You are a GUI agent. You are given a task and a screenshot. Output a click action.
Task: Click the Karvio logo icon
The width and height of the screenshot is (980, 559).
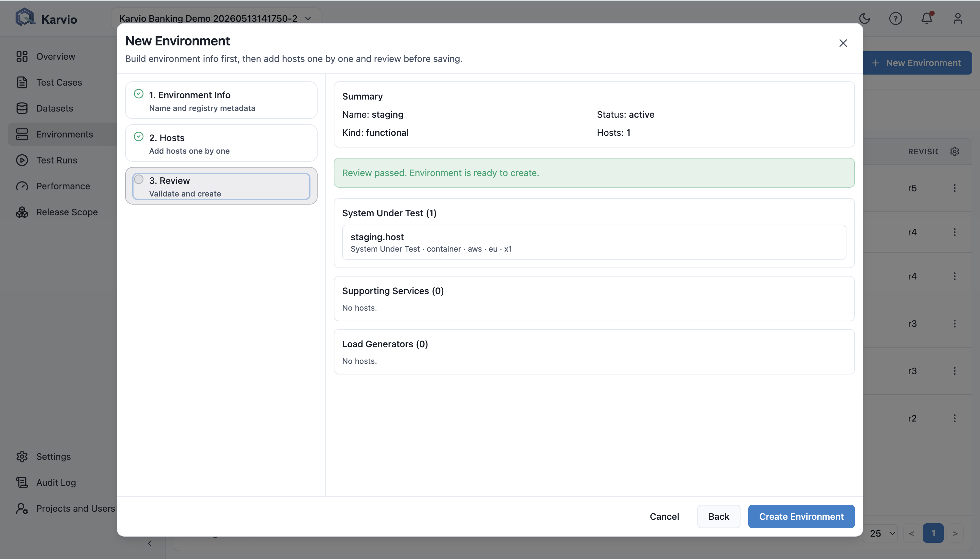(25, 17)
